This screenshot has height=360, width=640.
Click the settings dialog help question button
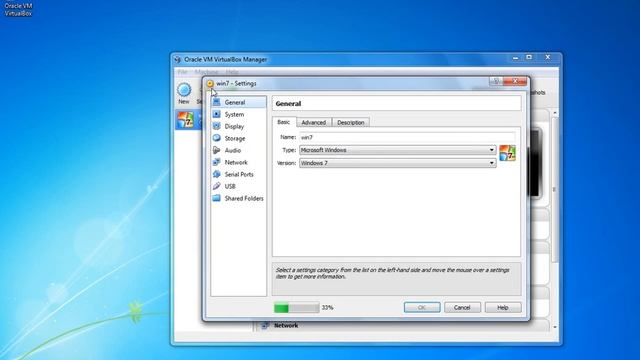(x=496, y=81)
